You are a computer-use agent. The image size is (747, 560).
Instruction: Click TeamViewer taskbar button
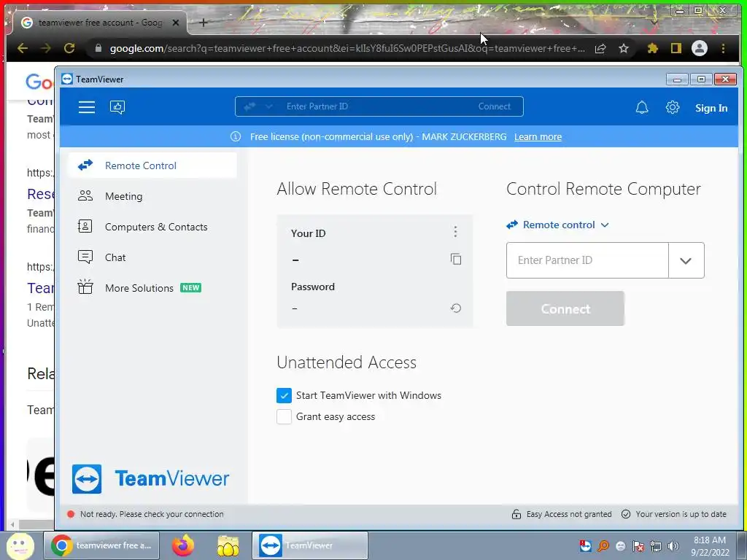pos(309,545)
